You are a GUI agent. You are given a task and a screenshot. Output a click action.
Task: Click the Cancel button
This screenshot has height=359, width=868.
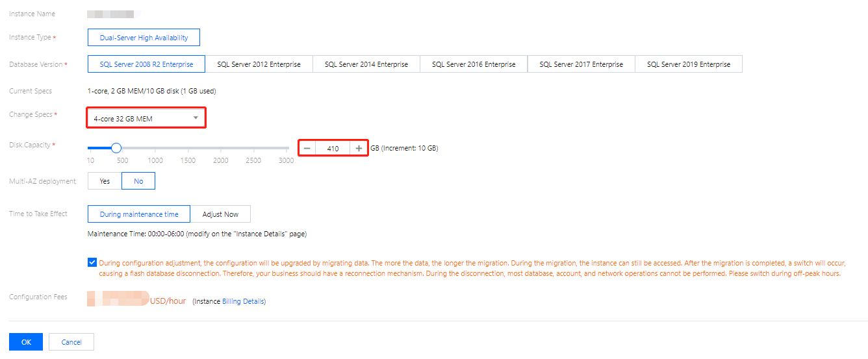pyautogui.click(x=71, y=342)
